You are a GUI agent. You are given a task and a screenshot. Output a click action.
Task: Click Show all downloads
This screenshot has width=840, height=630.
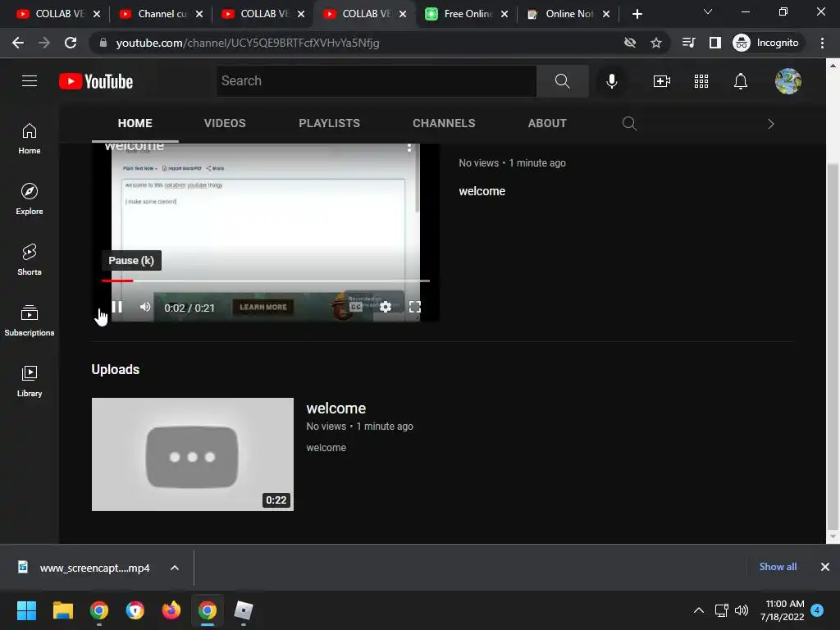tap(778, 567)
